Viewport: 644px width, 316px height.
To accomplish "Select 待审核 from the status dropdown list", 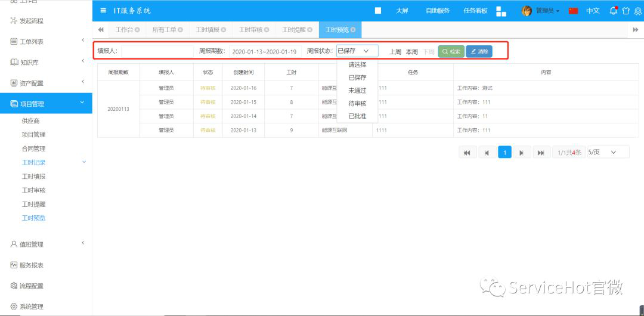I will point(357,103).
